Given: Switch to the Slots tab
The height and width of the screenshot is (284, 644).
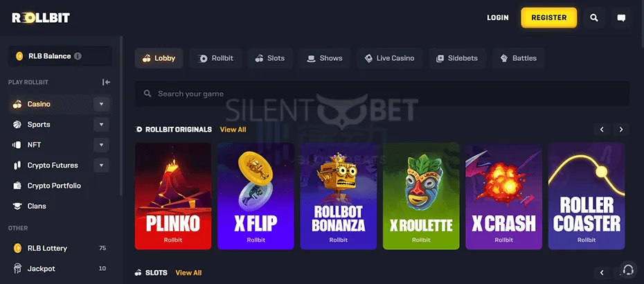Looking at the screenshot, I should coord(270,58).
